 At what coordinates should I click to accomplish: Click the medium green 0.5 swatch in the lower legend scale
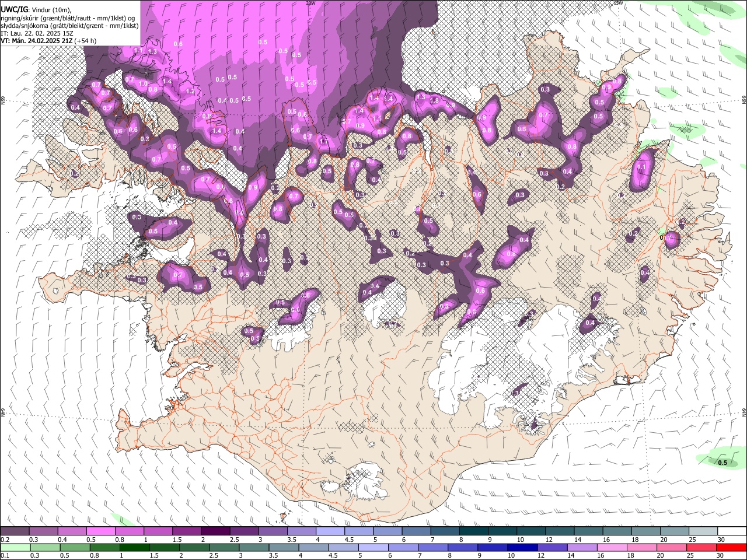pos(75,547)
